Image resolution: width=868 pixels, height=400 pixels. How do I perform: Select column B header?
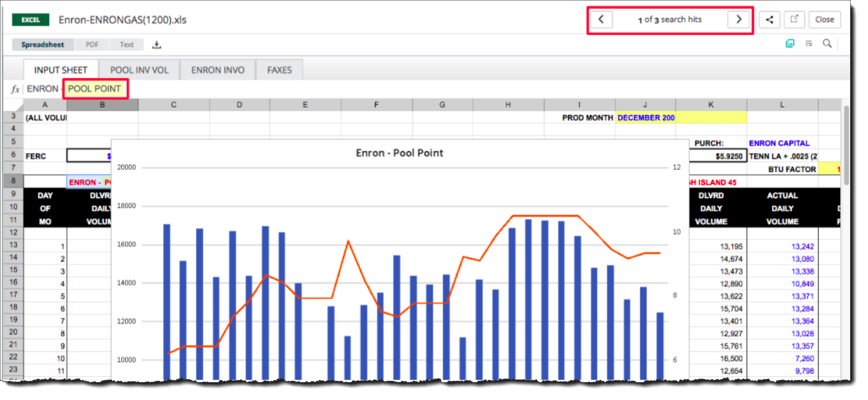[x=102, y=105]
